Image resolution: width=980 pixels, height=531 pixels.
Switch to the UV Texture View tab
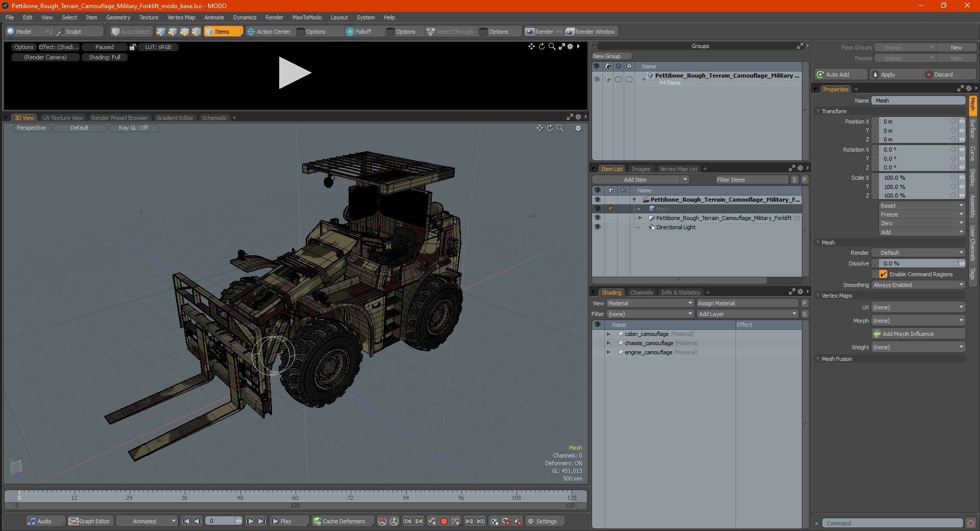62,118
